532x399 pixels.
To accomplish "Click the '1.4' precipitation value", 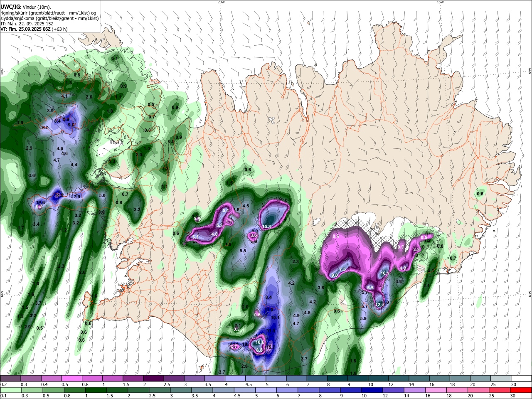I will coord(147,148).
